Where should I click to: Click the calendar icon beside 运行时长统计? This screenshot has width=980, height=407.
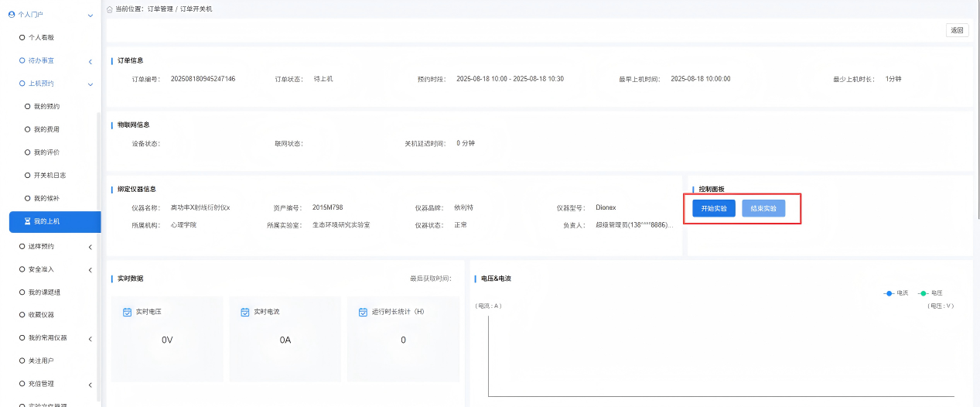coord(363,312)
